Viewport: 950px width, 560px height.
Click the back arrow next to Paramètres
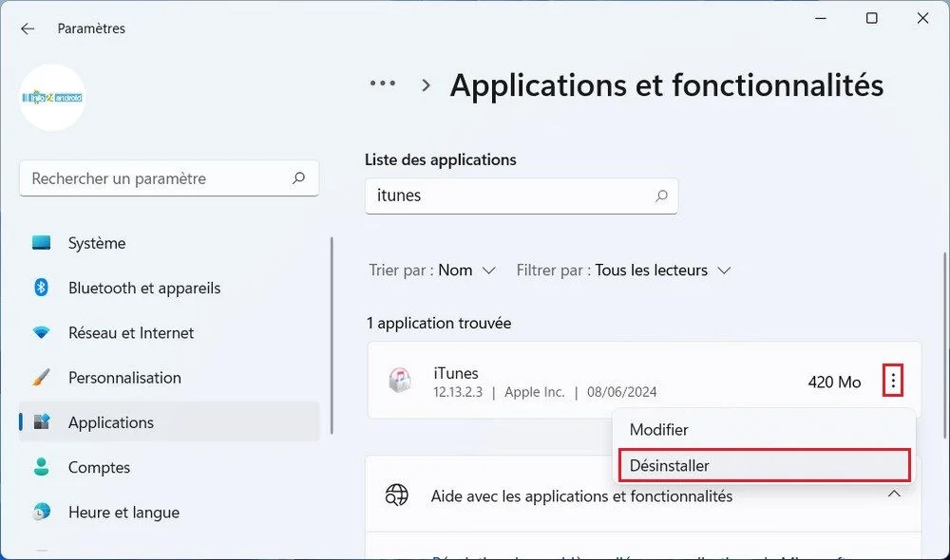(x=26, y=28)
